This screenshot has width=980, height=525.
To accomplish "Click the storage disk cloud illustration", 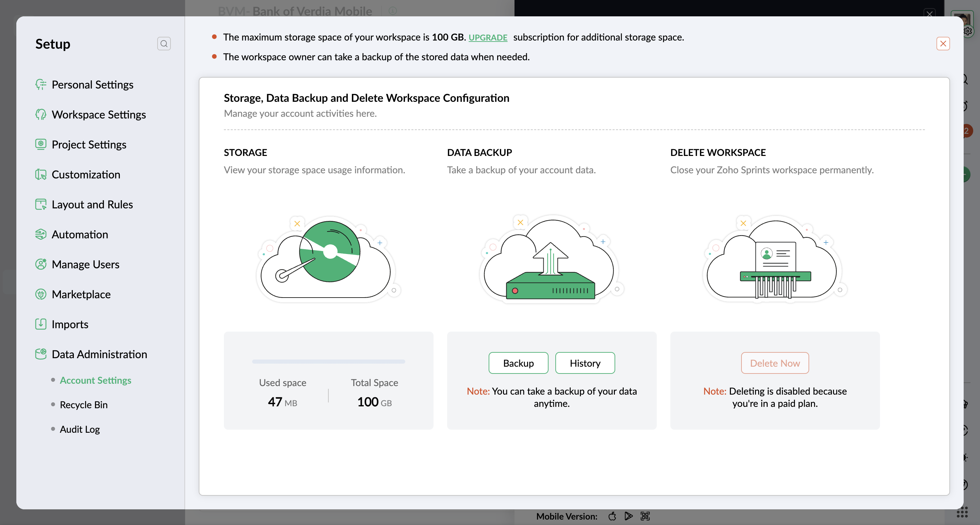I will (328, 259).
